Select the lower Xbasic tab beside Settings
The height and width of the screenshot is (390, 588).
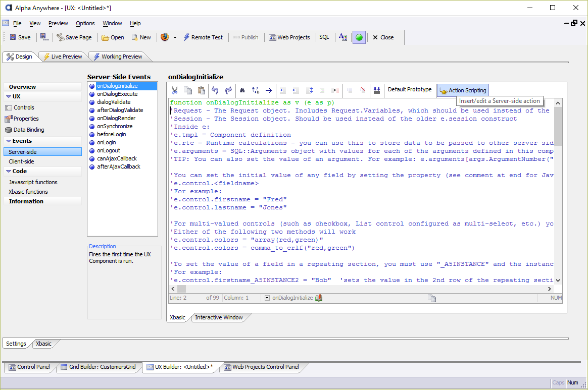pyautogui.click(x=43, y=344)
